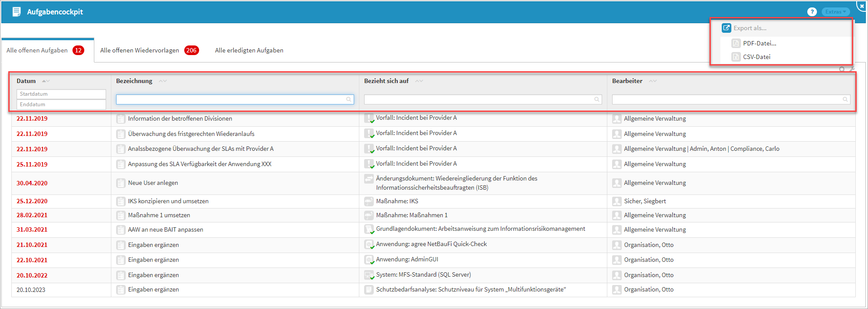This screenshot has height=309, width=868.
Task: Choose PDF-Datei export option
Action: [x=759, y=43]
